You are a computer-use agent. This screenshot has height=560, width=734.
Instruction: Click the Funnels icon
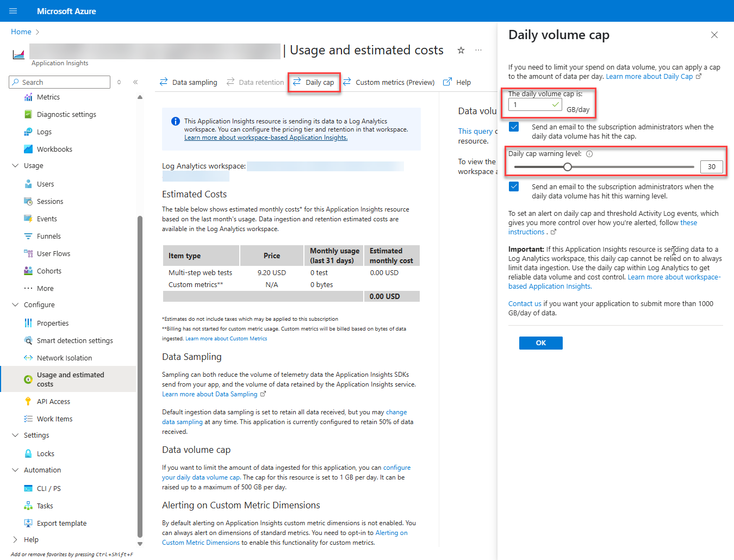click(28, 237)
